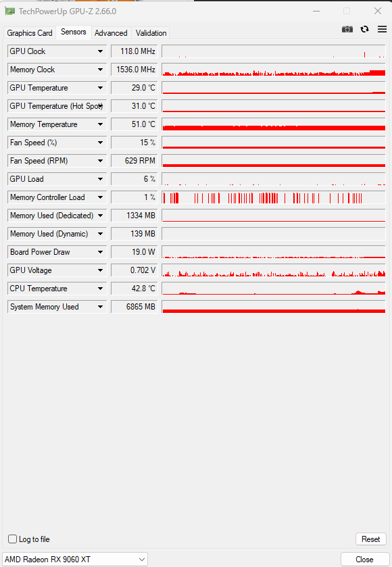The height and width of the screenshot is (567, 392).
Task: Click the 1334 MB dedicated memory value
Action: pyautogui.click(x=134, y=216)
